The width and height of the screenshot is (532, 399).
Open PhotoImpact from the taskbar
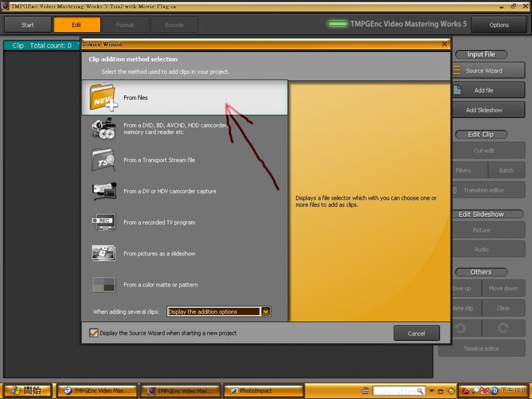[x=263, y=391]
